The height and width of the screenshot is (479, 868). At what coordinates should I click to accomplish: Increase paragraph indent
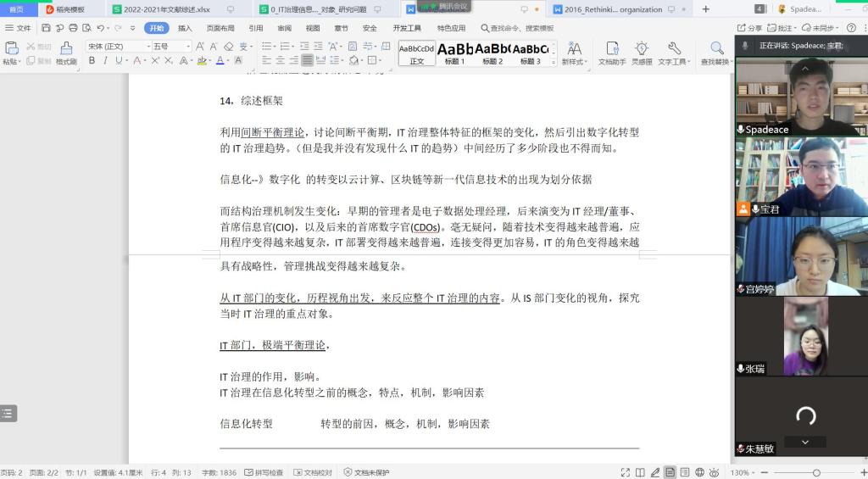319,47
